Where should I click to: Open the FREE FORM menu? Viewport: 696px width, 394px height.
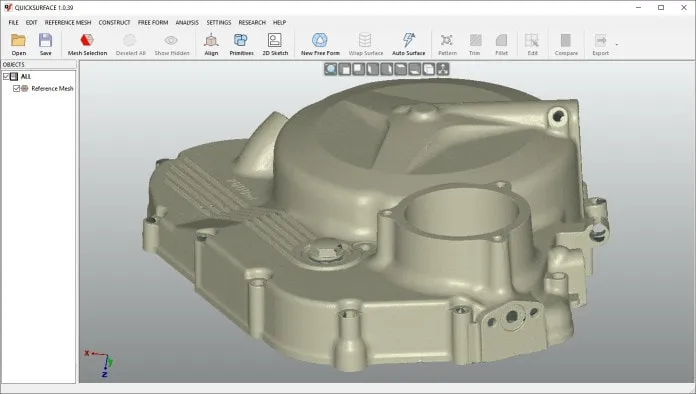(x=153, y=22)
